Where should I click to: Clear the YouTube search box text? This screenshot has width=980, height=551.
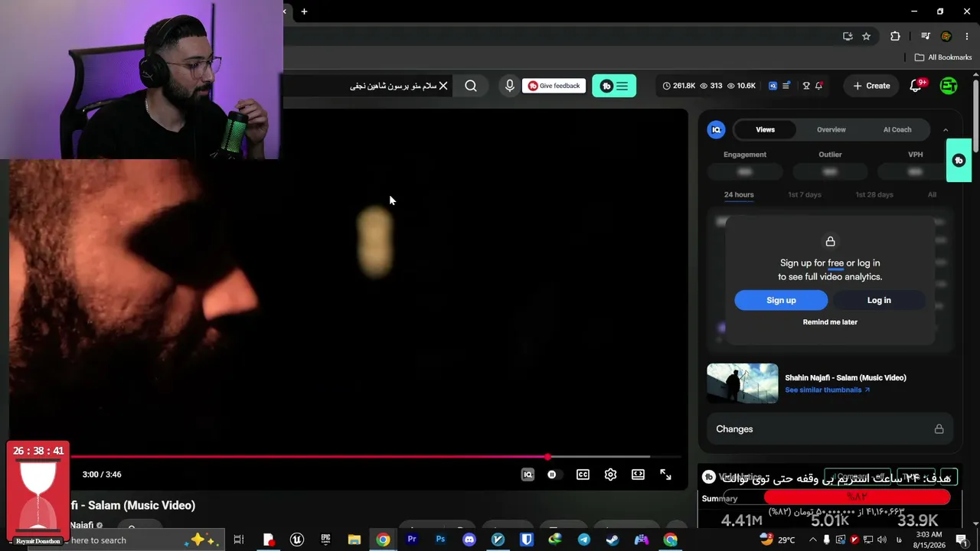(443, 86)
